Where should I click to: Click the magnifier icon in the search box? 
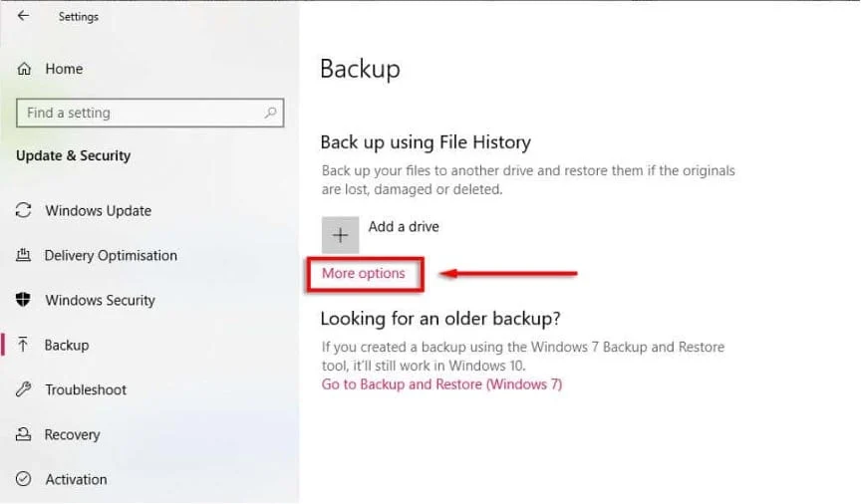[270, 114]
